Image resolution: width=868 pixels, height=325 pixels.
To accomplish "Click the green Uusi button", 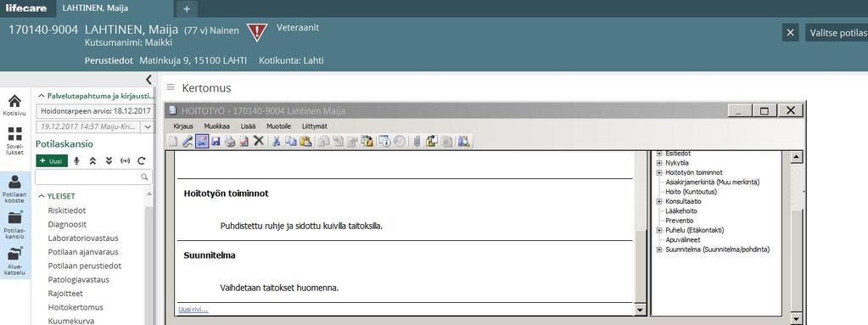I will [52, 161].
